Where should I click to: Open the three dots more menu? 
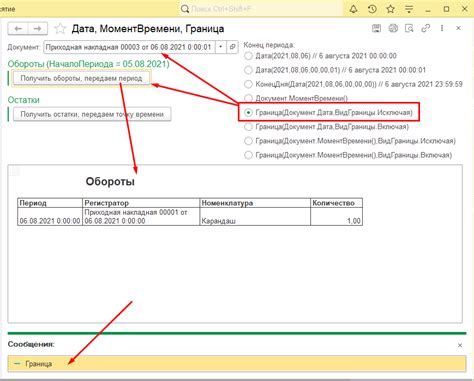point(442,28)
